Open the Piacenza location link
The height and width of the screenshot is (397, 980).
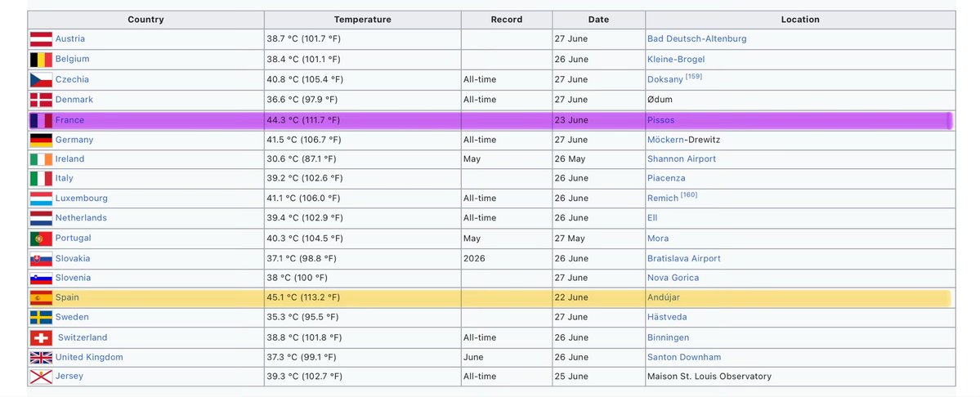pos(666,178)
